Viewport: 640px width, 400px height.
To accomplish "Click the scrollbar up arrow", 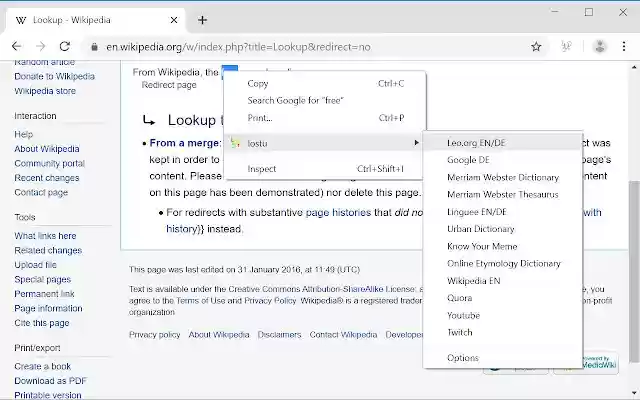I will (x=634, y=67).
